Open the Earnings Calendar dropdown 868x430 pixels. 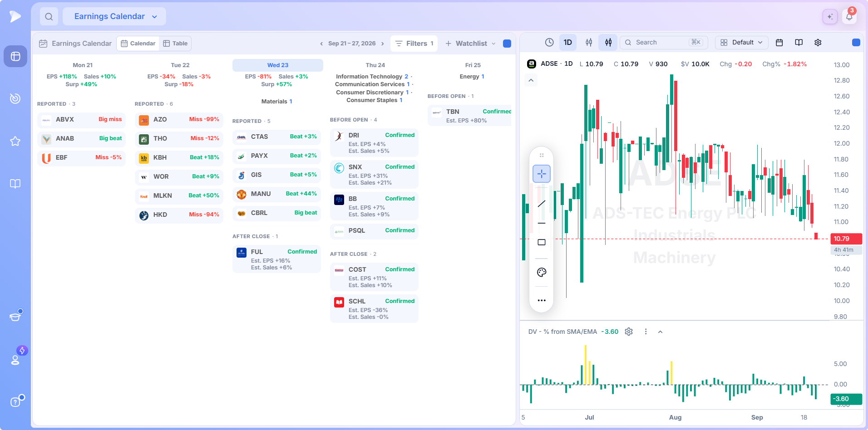click(x=114, y=16)
